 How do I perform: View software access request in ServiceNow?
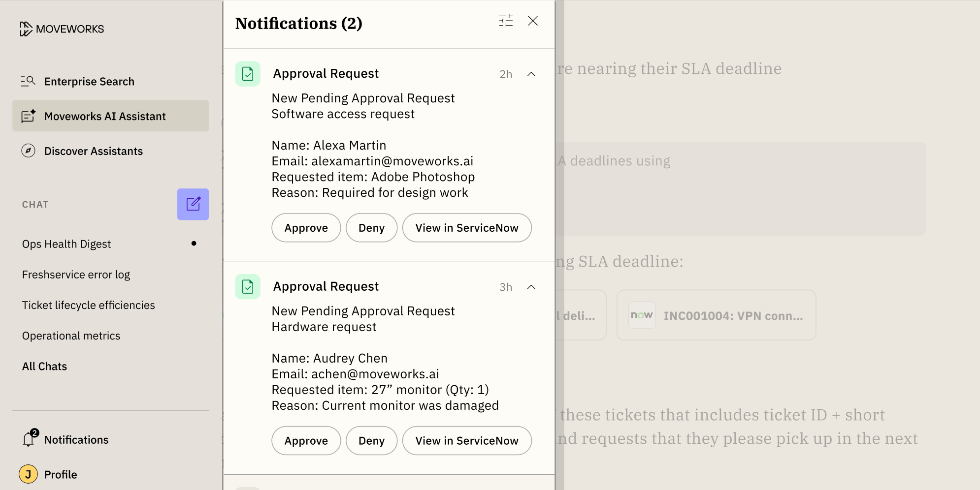pos(466,227)
